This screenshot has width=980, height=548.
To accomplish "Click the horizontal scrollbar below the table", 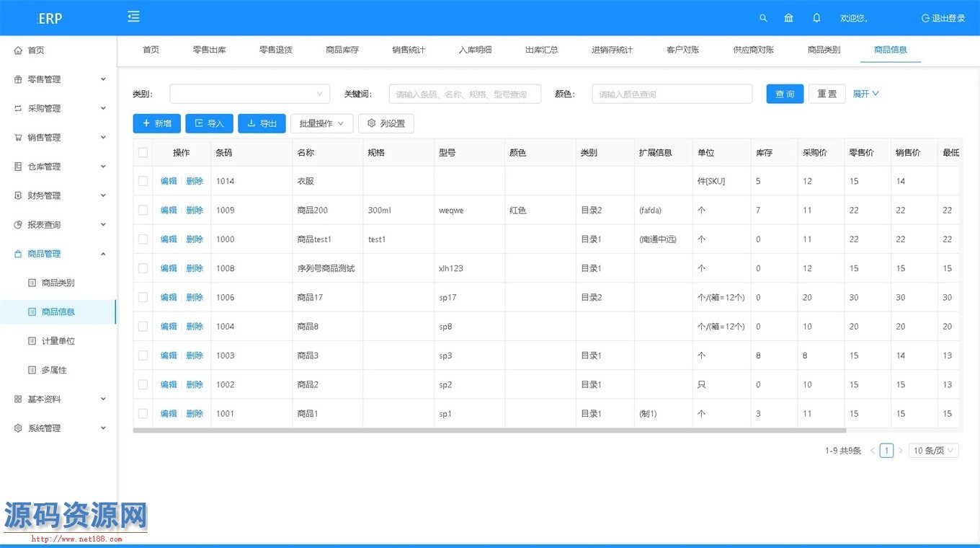I will coord(489,430).
